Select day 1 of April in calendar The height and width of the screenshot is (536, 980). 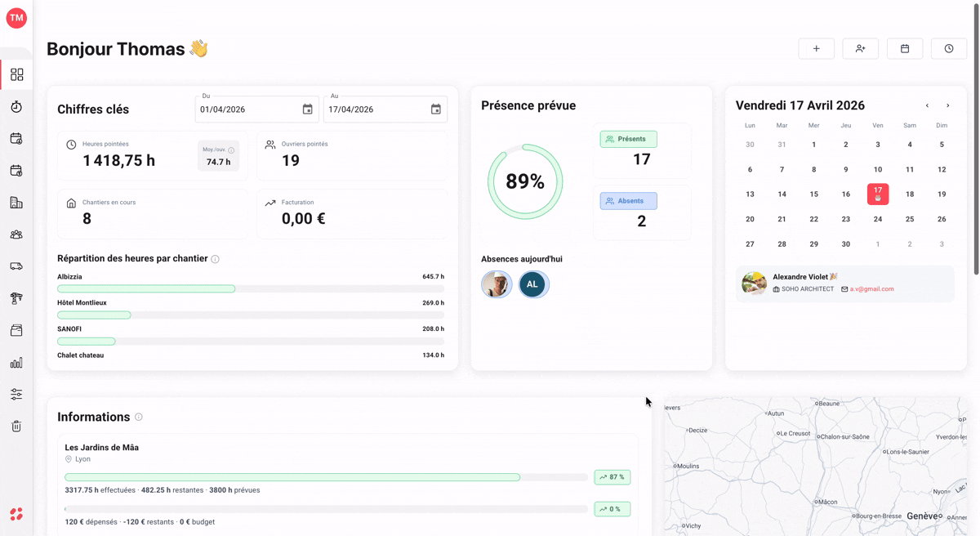pos(813,145)
